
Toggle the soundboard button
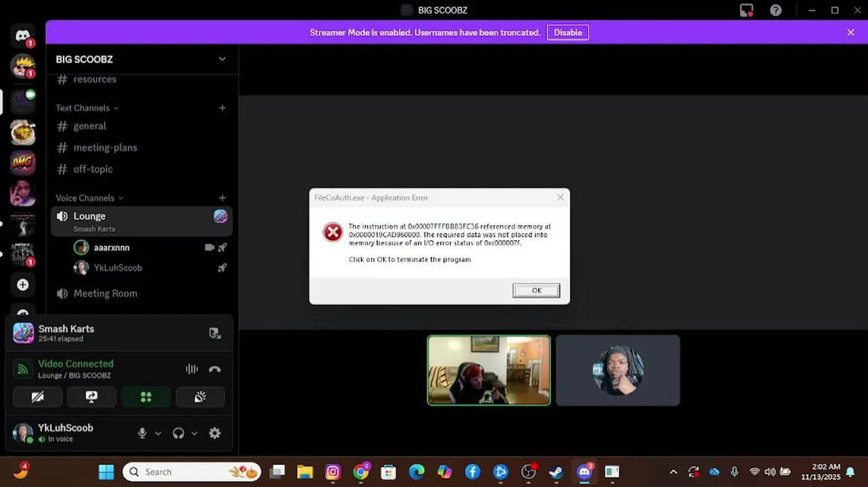(200, 397)
